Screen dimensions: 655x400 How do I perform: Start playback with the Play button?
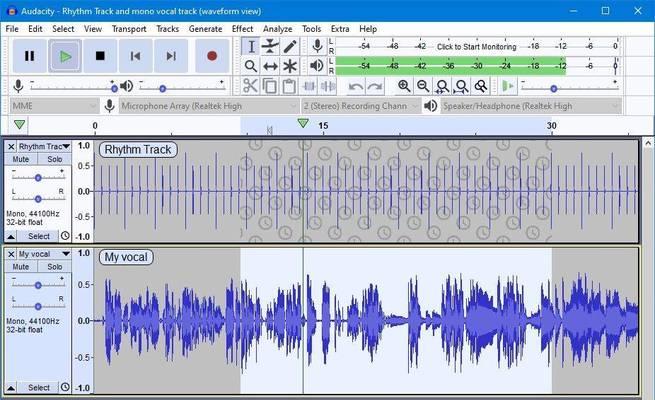(65, 56)
